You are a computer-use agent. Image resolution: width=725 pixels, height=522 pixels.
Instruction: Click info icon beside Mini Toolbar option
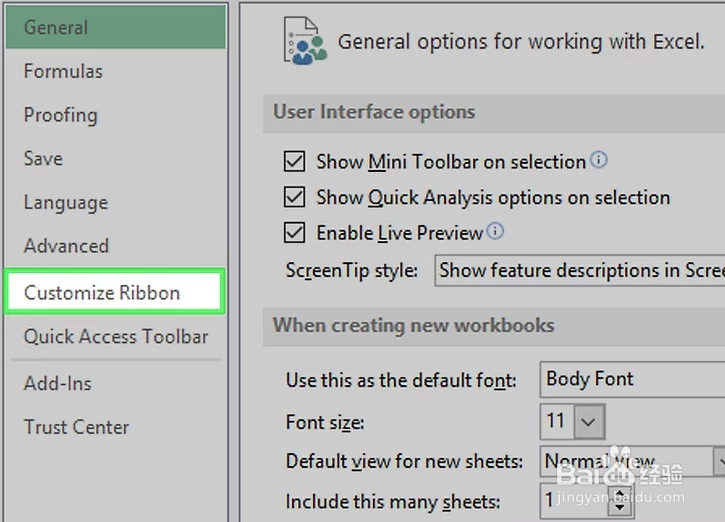[599, 160]
